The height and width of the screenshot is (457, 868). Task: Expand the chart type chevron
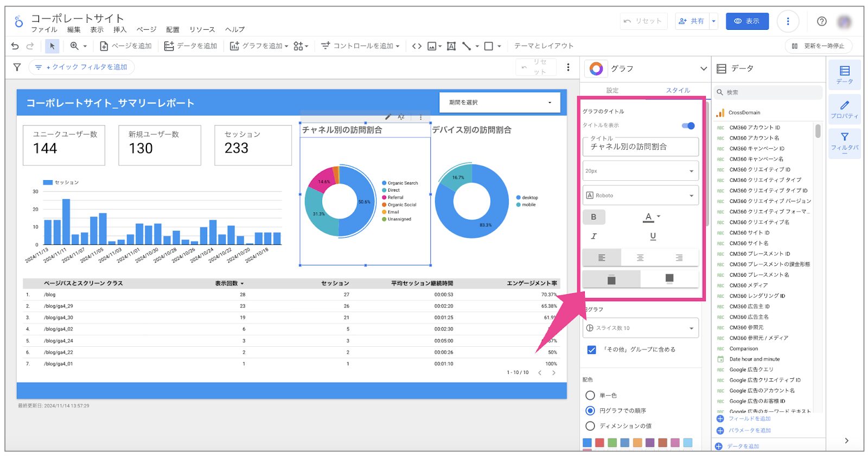[704, 69]
